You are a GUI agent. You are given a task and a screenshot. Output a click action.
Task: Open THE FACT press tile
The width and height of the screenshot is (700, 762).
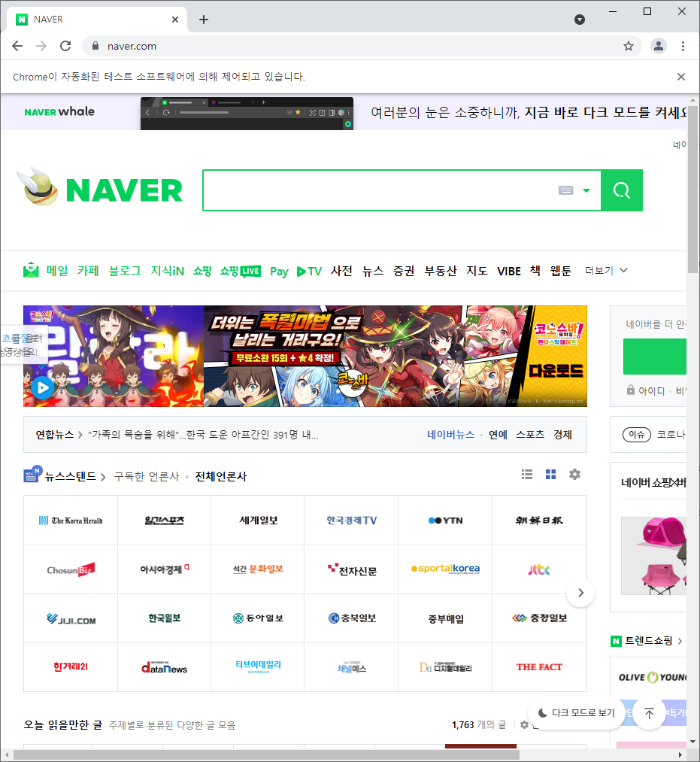coord(539,667)
